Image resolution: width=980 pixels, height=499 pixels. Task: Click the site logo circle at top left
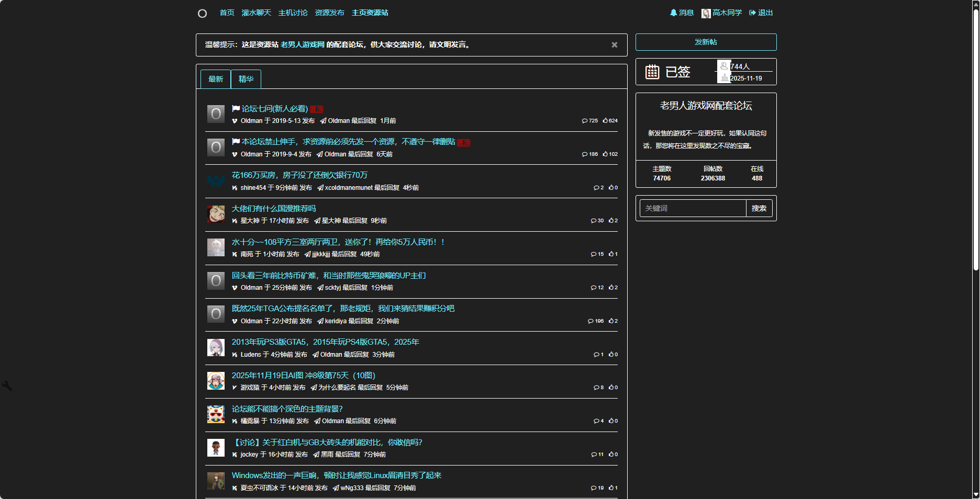202,13
